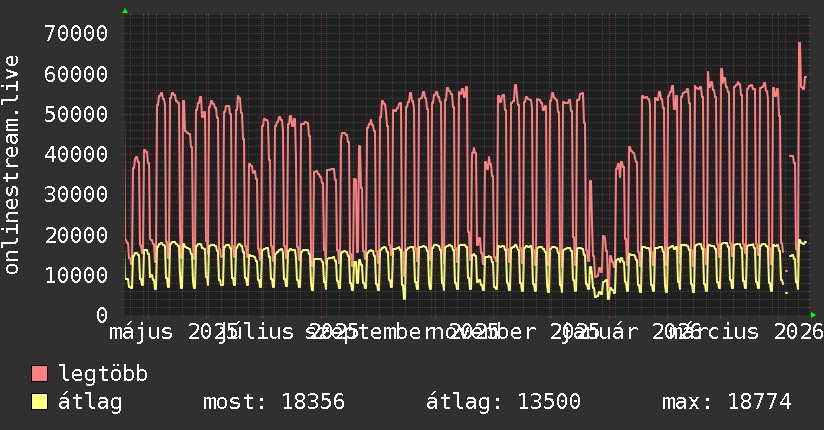Click the 'most: 18356' value
Image resolution: width=824 pixels, height=430 pixels.
[x=274, y=402]
